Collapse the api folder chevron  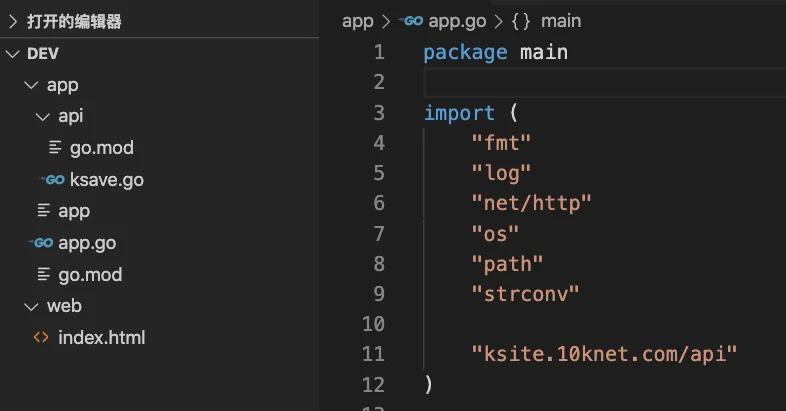click(42, 117)
